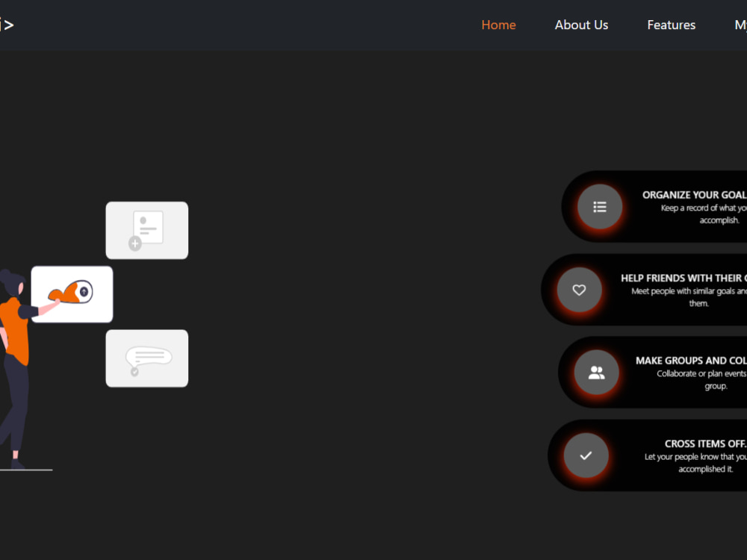
Task: Click the list icon for Organize Your Goals
Action: tap(600, 207)
